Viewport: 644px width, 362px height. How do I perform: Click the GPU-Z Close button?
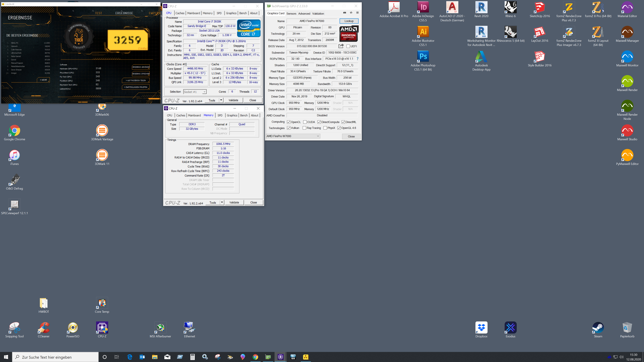[351, 136]
